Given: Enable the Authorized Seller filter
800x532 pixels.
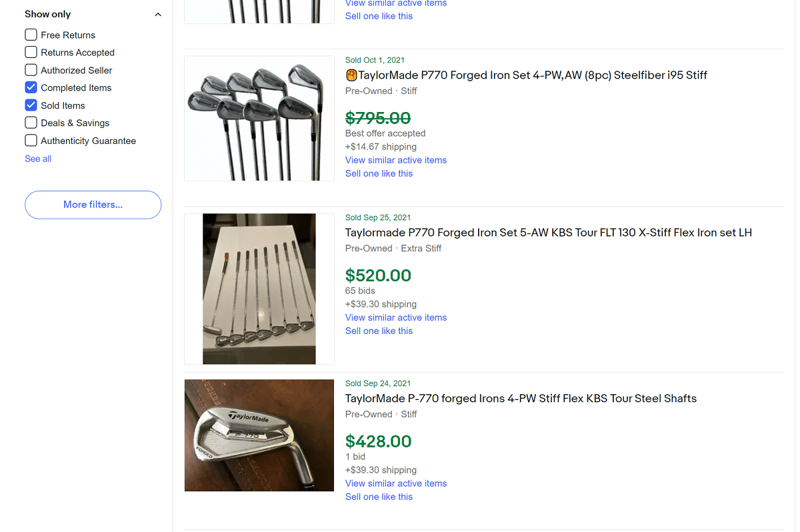Looking at the screenshot, I should [30, 70].
